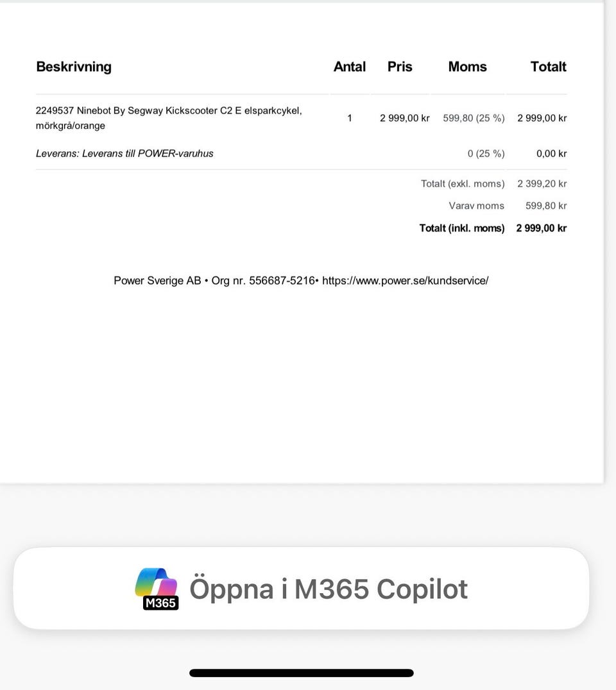The image size is (616, 690).
Task: Click the 0 (25 %) delivery tax value
Action: [x=486, y=153]
